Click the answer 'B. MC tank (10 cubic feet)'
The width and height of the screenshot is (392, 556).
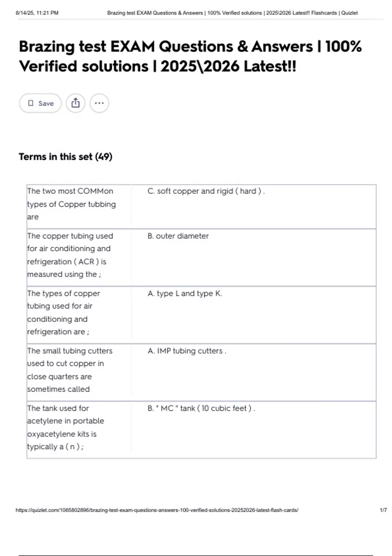click(x=201, y=408)
